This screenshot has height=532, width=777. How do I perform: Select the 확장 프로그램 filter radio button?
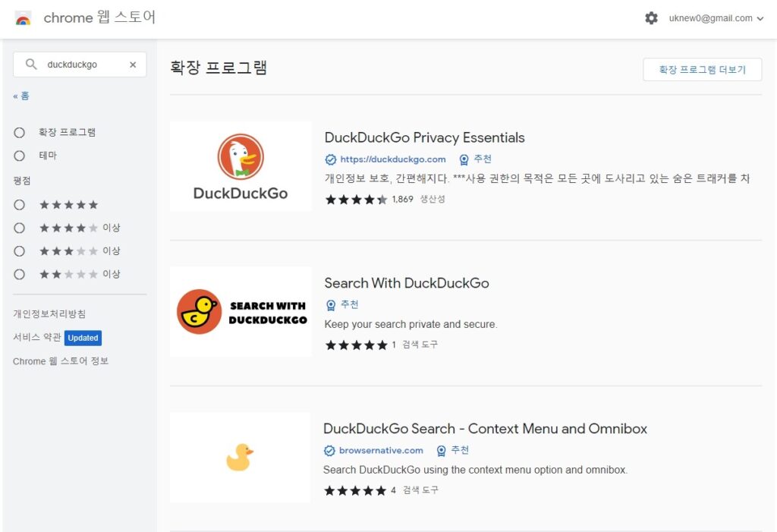(19, 132)
